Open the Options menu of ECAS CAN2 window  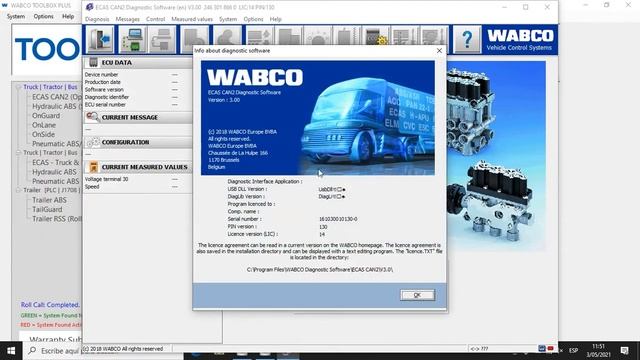(x=253, y=19)
